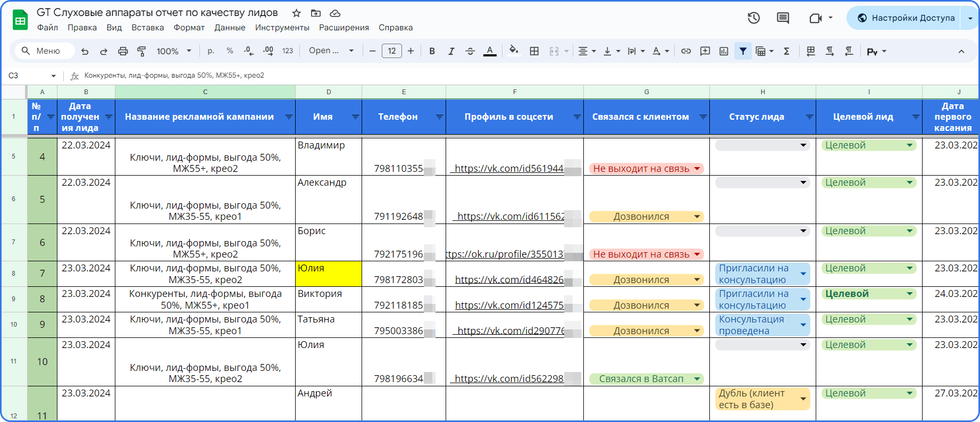Open the fill color bucket tool
Screen dimensions: 980x422
514,51
